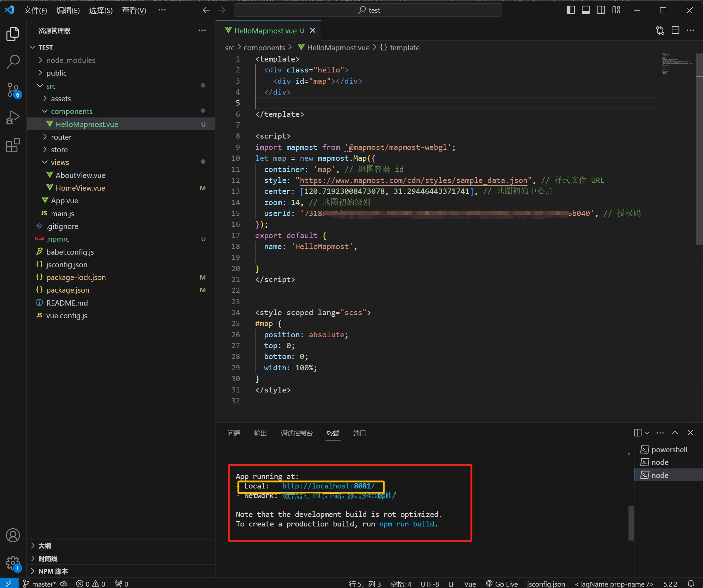Switch to the 调试控制台 debug console tab
703x588 pixels.
pyautogui.click(x=297, y=433)
